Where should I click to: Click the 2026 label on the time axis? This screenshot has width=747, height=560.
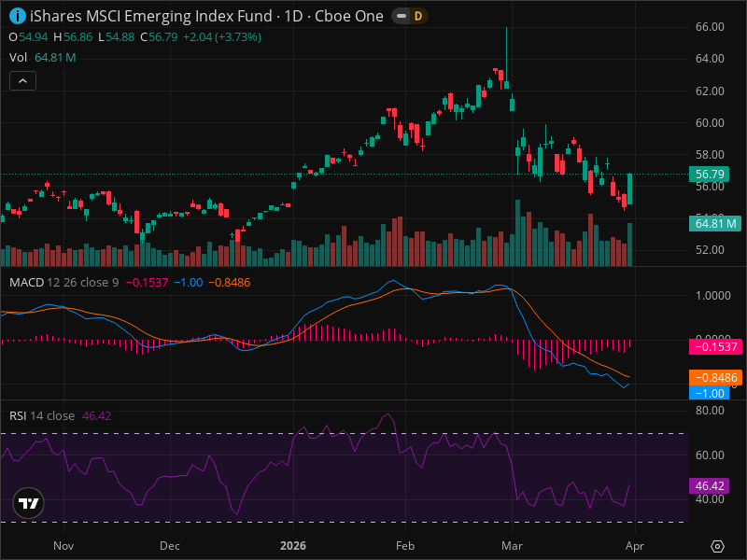293,546
